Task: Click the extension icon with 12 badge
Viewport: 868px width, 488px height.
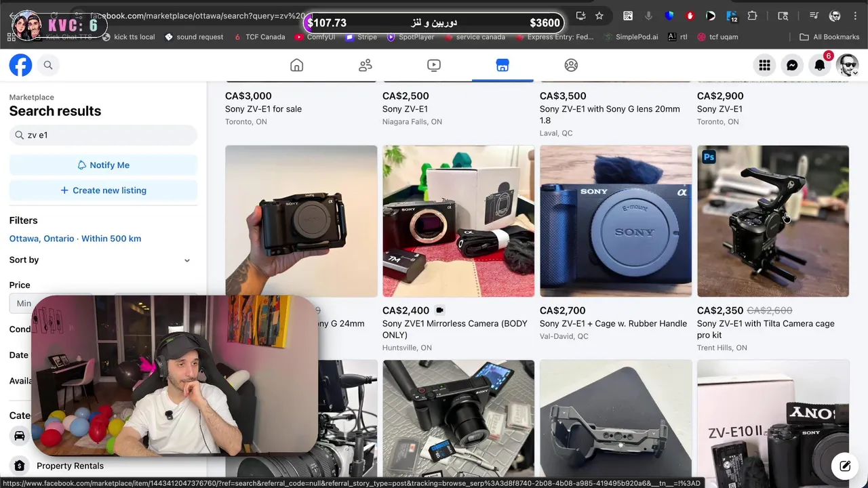Action: tap(732, 16)
